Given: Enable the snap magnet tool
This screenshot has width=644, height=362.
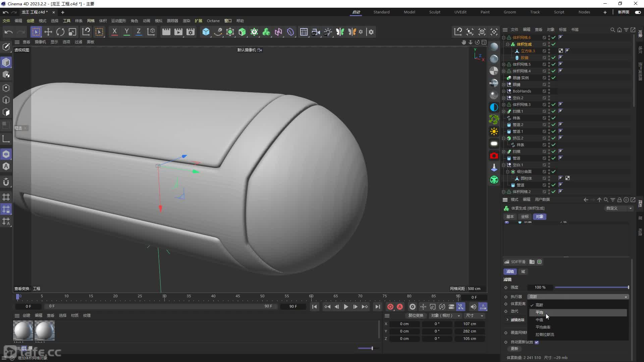Looking at the screenshot, I should click(x=6, y=182).
